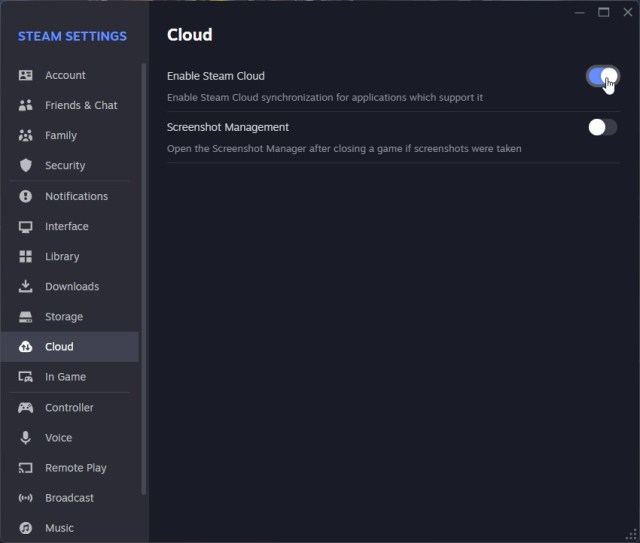
Task: Open Downloads settings
Action: 70,286
